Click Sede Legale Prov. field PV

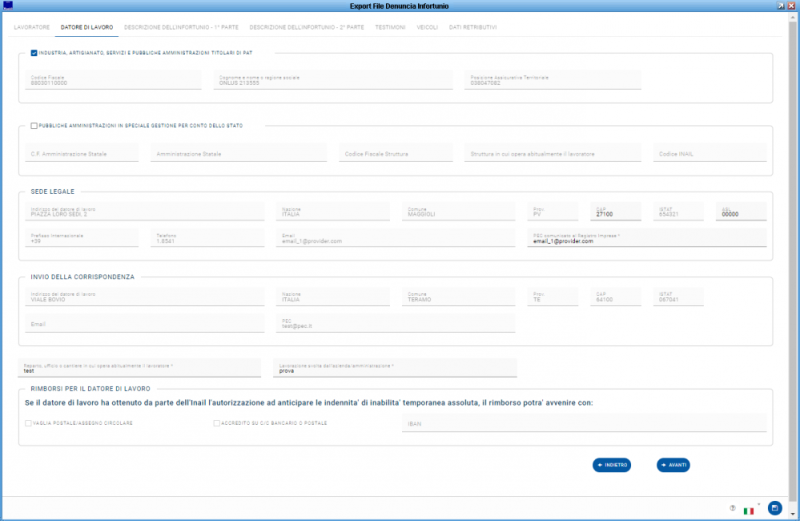553,211
